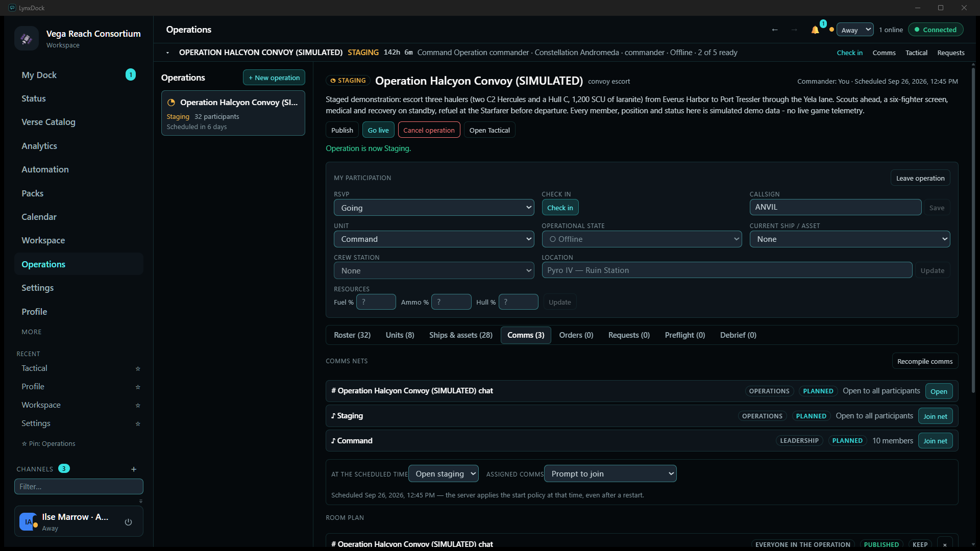Switch to the Ships & assets (28) tab
Image resolution: width=980 pixels, height=551 pixels.
click(461, 335)
